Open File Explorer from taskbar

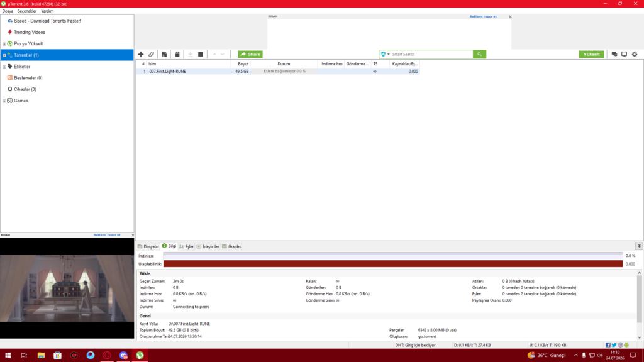click(x=41, y=356)
